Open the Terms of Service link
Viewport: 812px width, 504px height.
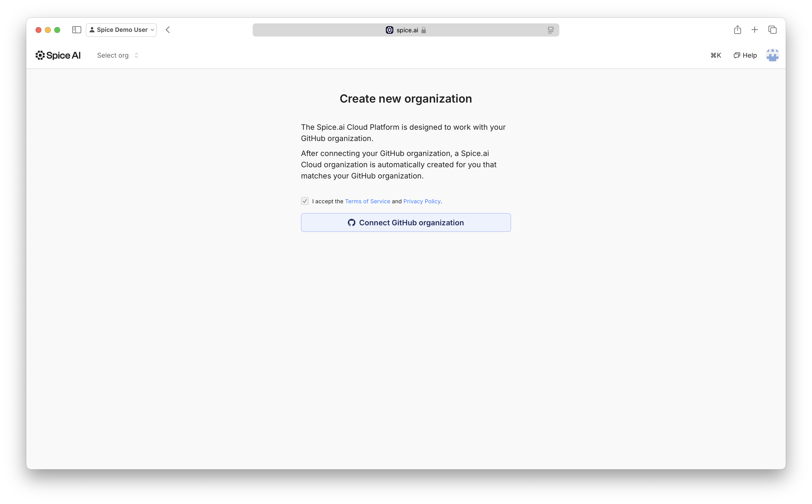367,201
